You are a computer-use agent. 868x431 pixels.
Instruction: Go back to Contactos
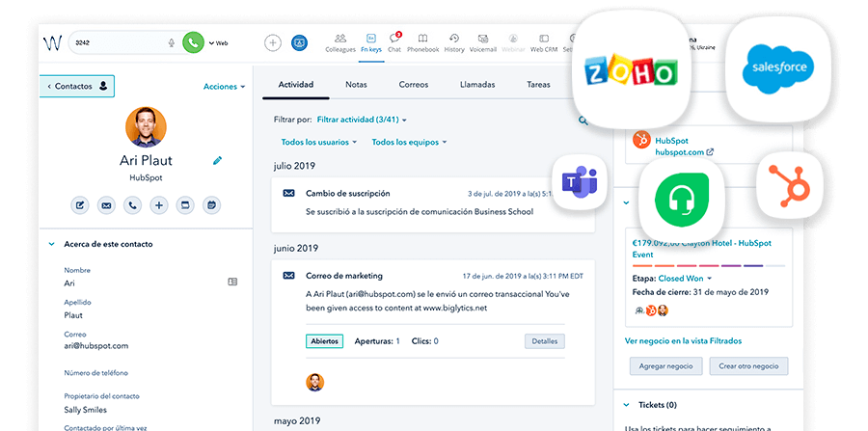point(77,87)
